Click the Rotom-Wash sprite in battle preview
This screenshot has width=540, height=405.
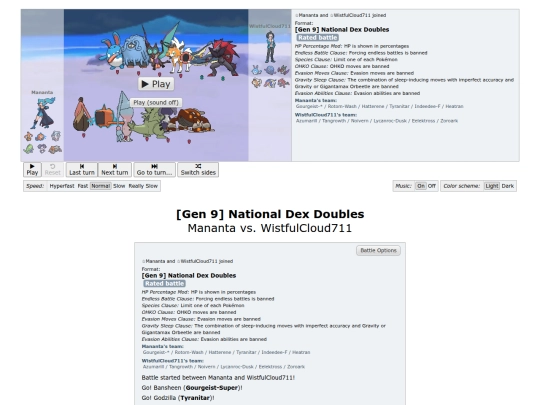(x=105, y=117)
